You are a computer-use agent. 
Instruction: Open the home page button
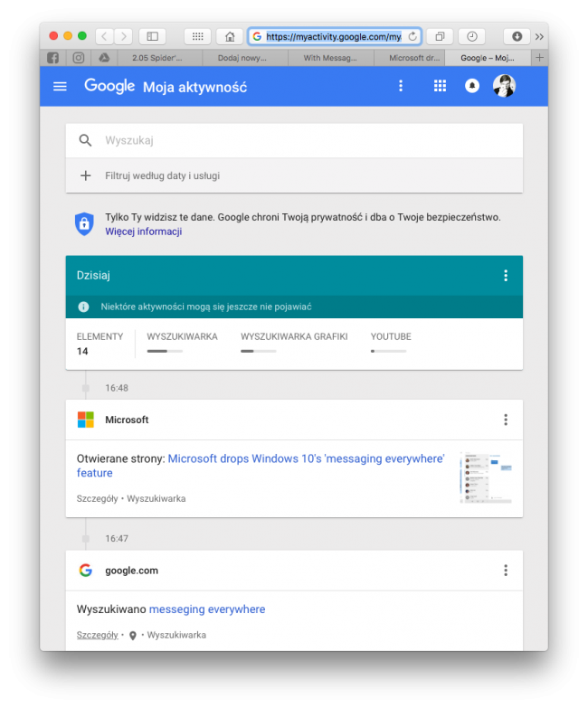pyautogui.click(x=230, y=36)
